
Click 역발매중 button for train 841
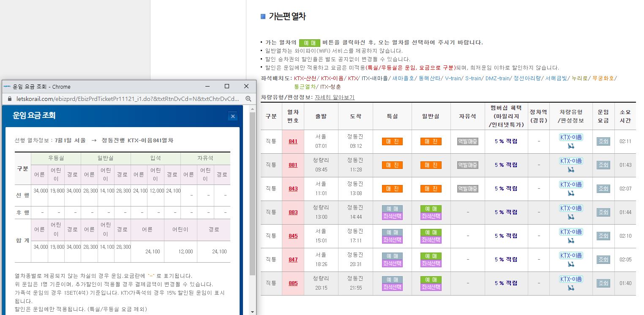click(x=468, y=141)
